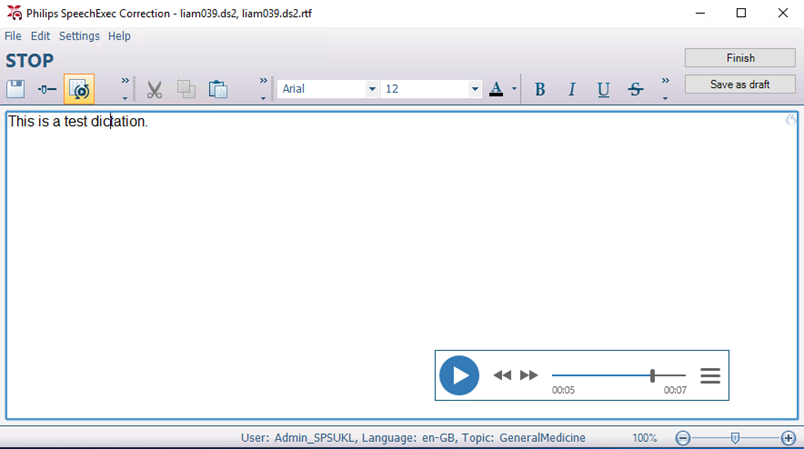Maximize the SpeechExec Correction window

point(741,13)
